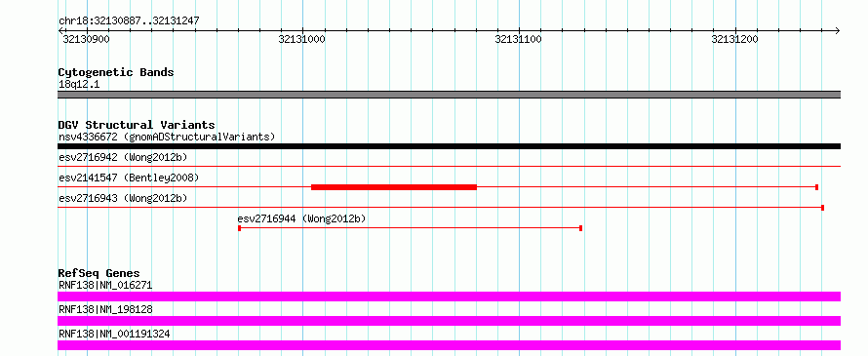
Task: Open the esv2716942 (Wong2012b) variant label
Action: coord(123,157)
